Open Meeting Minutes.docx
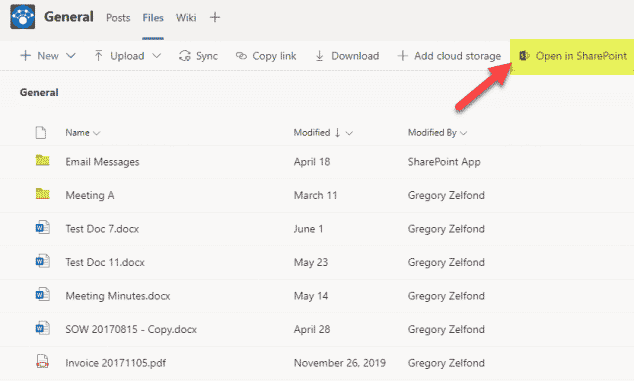634x381 pixels. click(118, 296)
